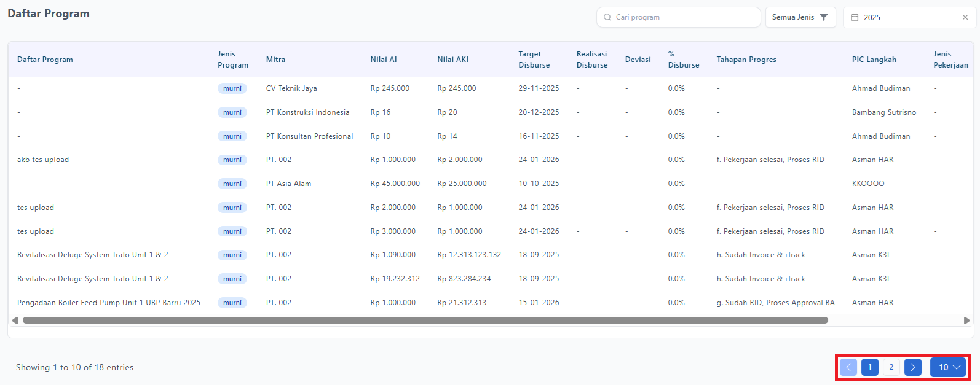Select page 2 in pagination
Viewport: 980px width, 385px height.
891,367
